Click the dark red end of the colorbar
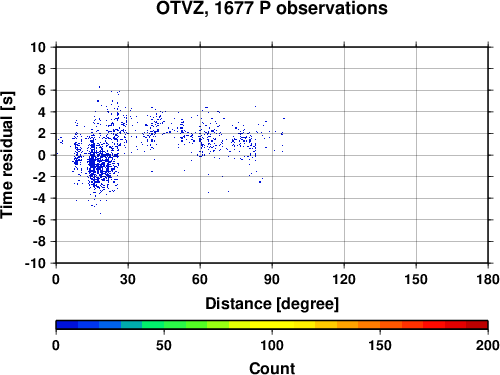Viewport: 500px width, 375px height. pos(477,325)
